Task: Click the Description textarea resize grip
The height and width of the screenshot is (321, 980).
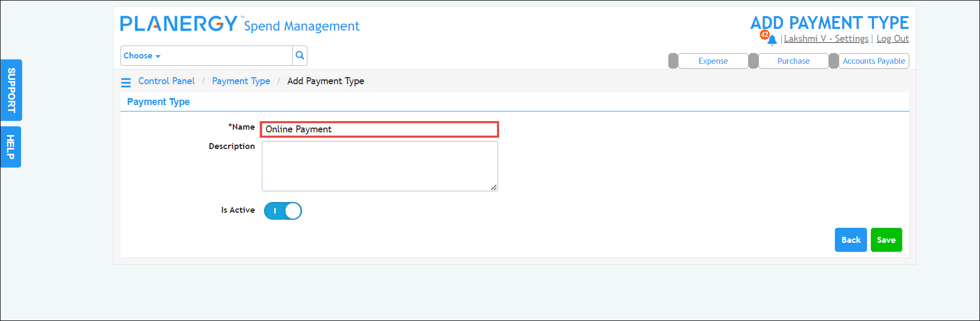Action: pyautogui.click(x=494, y=188)
